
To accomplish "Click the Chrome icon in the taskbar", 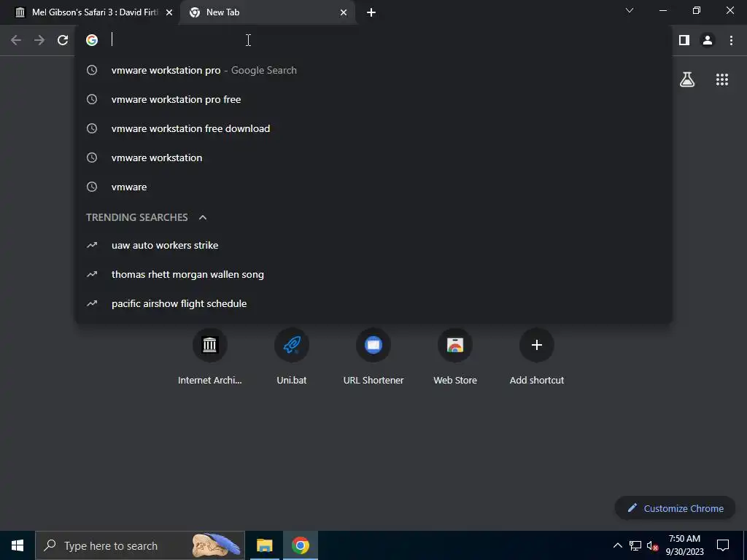I will tap(300, 545).
